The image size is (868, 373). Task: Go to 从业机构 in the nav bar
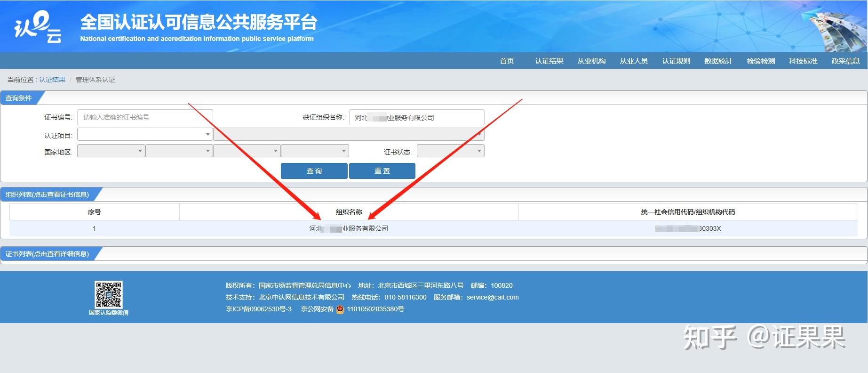click(x=591, y=61)
